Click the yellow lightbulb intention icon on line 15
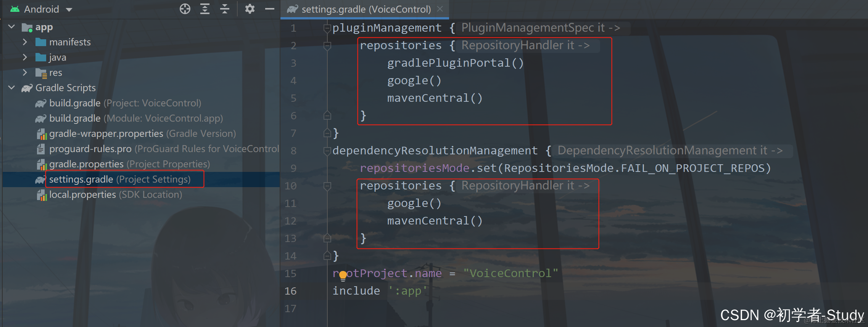This screenshot has width=868, height=327. (x=343, y=276)
